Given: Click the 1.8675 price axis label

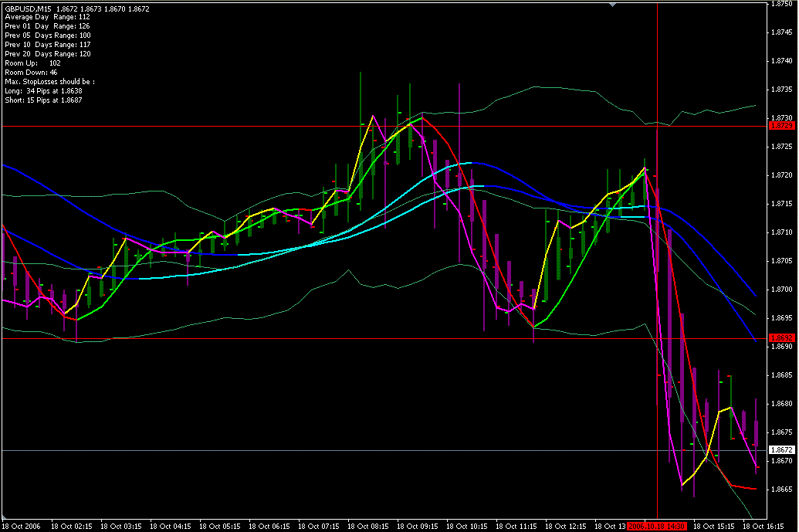Looking at the screenshot, I should tap(782, 432).
